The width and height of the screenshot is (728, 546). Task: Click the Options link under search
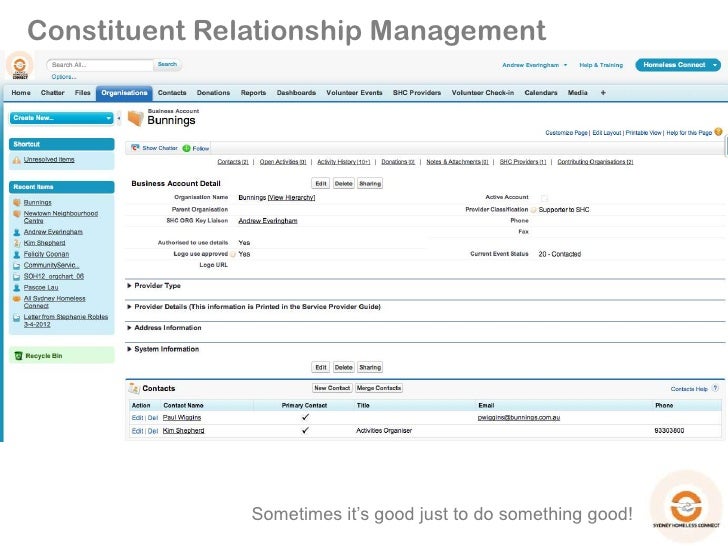coord(64,77)
